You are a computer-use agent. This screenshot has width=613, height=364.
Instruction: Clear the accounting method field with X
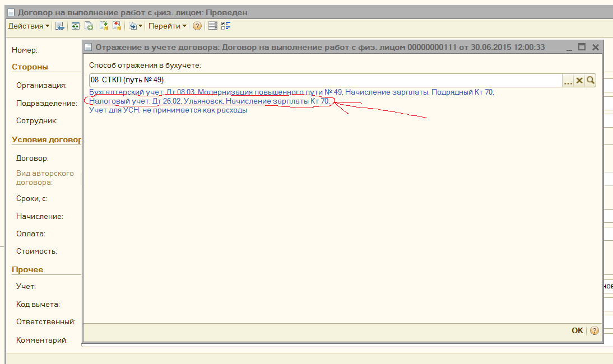[x=579, y=81]
